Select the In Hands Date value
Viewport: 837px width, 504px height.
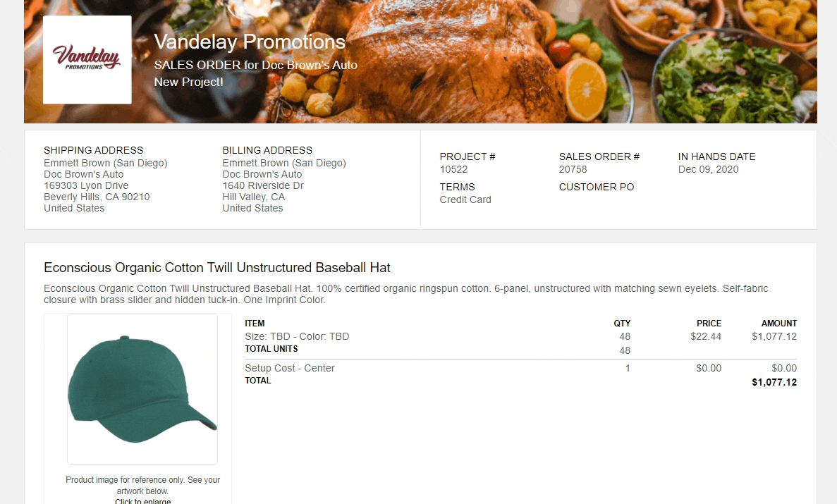tap(708, 169)
